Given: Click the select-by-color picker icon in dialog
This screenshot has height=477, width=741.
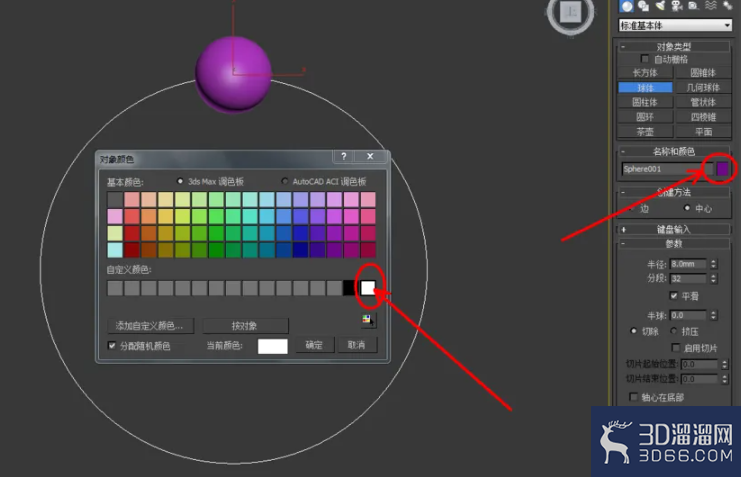Looking at the screenshot, I should 368,320.
